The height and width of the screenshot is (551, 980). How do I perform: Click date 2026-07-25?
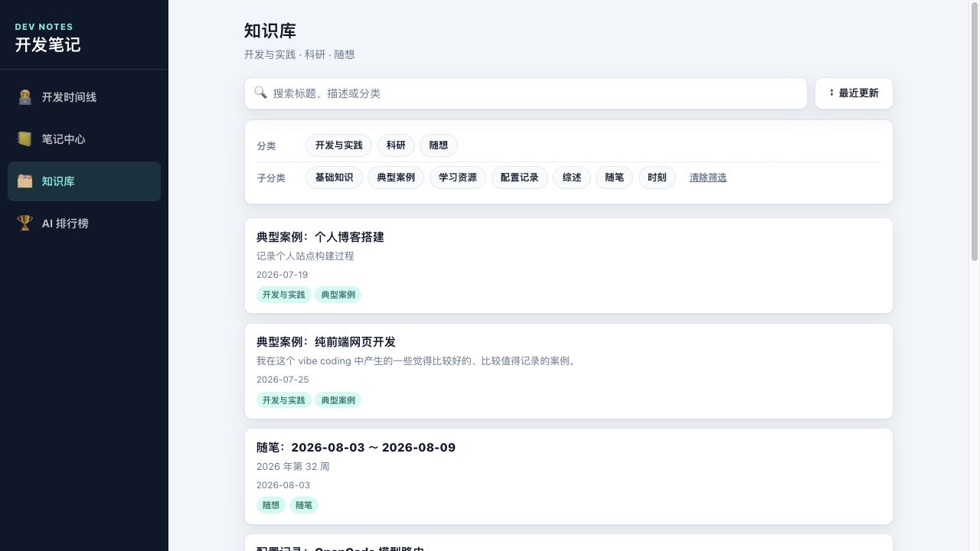coord(283,380)
